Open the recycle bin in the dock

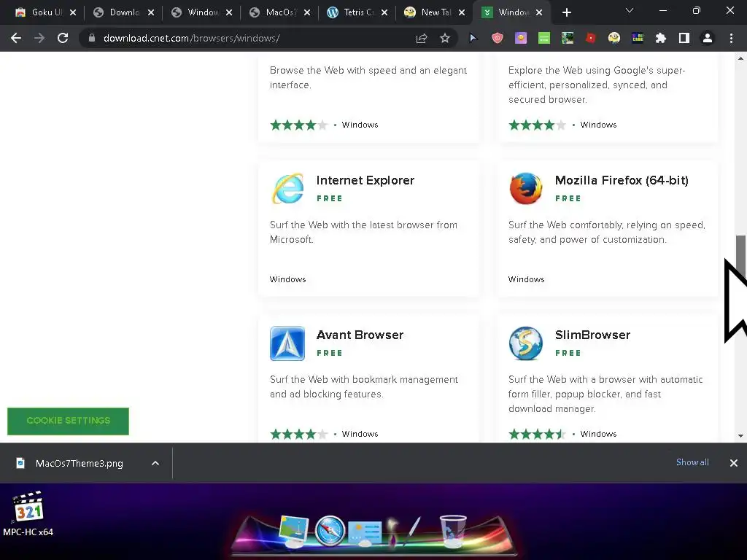tap(452, 531)
